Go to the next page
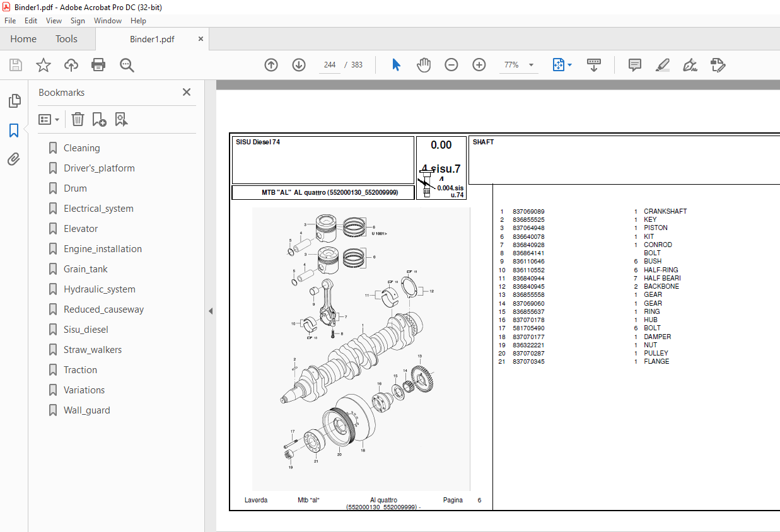This screenshot has width=780, height=532. 299,65
